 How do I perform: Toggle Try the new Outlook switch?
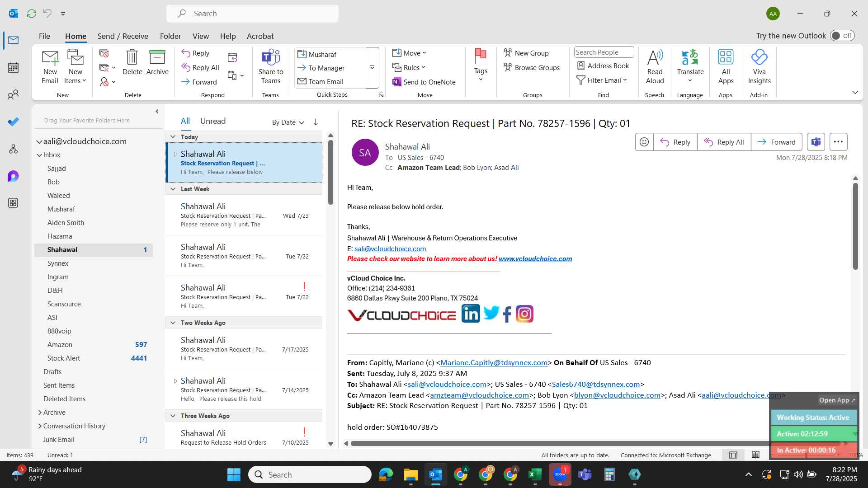[842, 36]
